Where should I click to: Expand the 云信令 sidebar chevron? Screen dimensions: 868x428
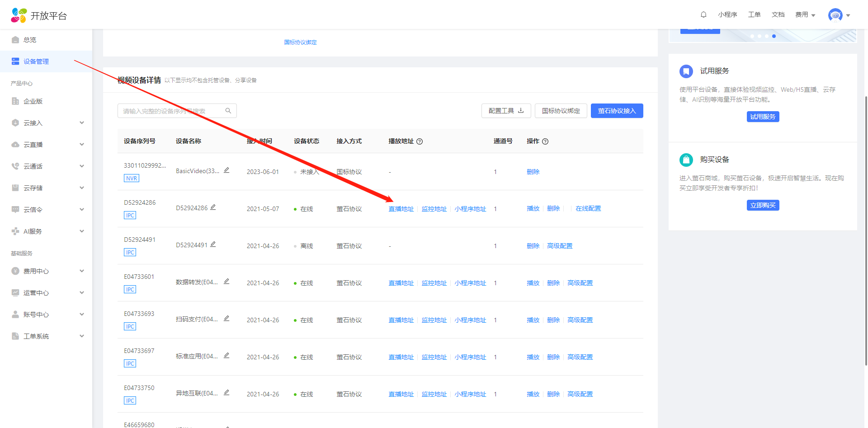[82, 210]
